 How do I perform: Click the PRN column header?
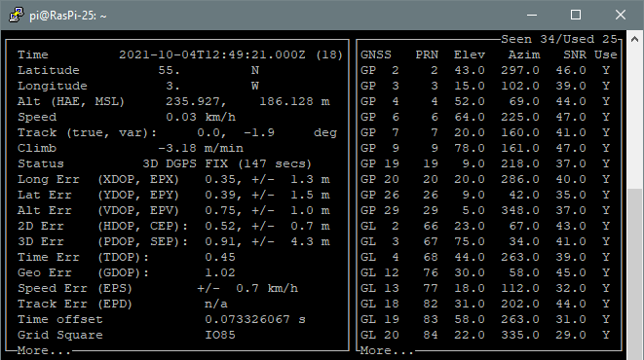[x=427, y=54]
